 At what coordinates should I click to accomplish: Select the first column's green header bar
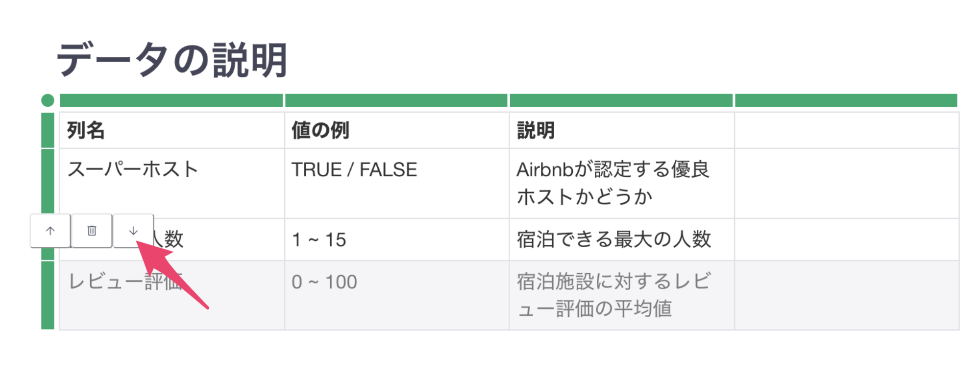[x=171, y=100]
